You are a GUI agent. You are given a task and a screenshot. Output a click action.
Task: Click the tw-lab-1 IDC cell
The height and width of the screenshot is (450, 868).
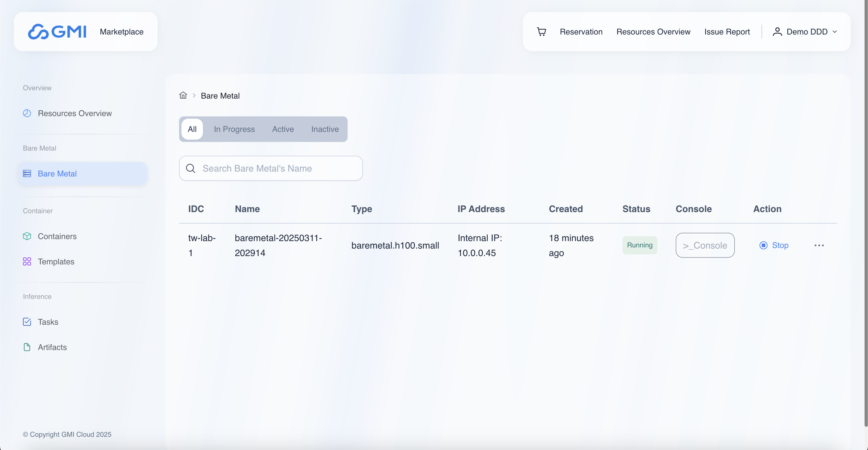point(202,245)
